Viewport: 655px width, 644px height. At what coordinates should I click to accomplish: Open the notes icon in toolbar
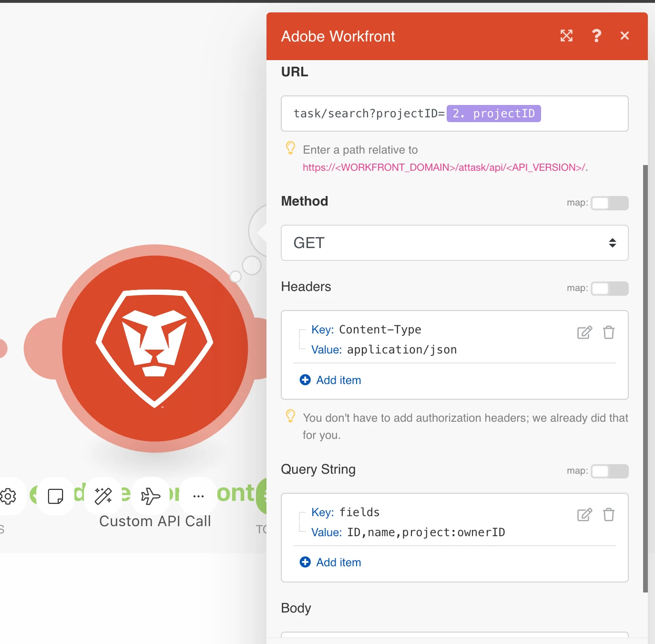point(56,496)
